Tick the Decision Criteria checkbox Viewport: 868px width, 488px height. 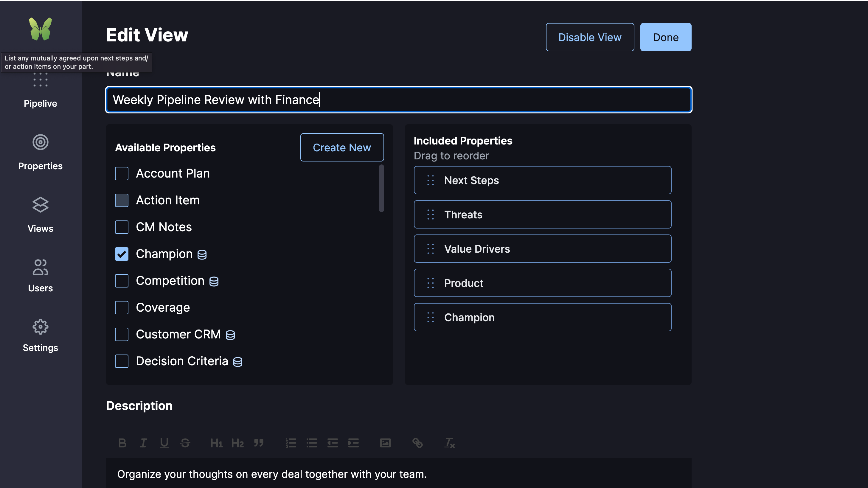(122, 361)
